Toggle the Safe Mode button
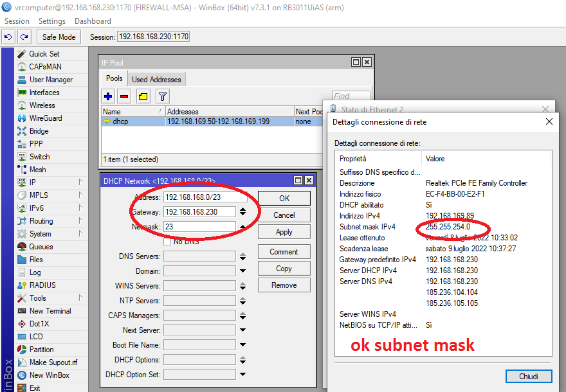 (x=59, y=37)
